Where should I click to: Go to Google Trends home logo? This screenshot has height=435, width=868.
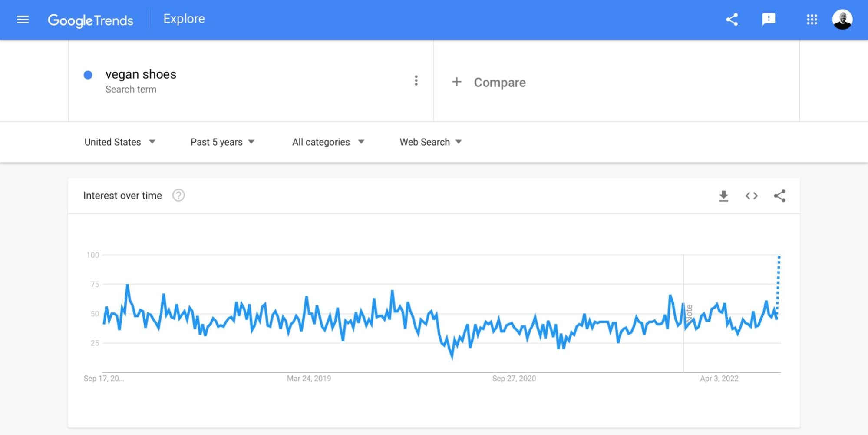click(x=90, y=20)
